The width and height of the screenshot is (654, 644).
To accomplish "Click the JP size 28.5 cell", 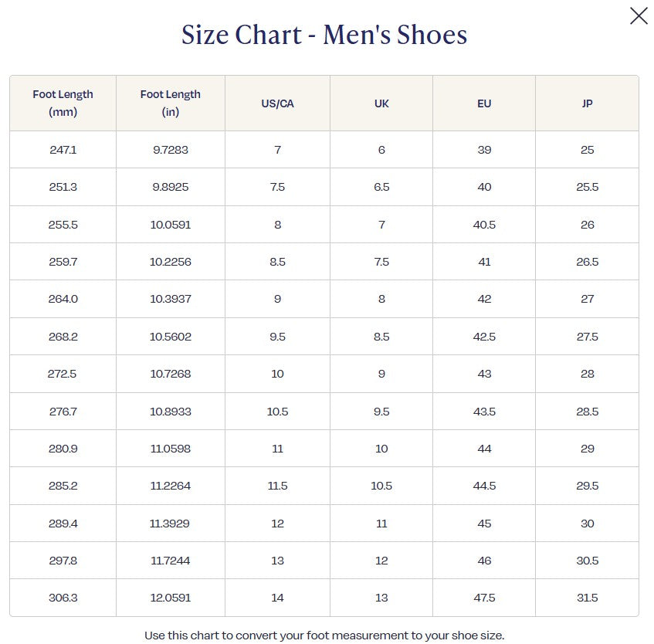I will click(x=587, y=412).
